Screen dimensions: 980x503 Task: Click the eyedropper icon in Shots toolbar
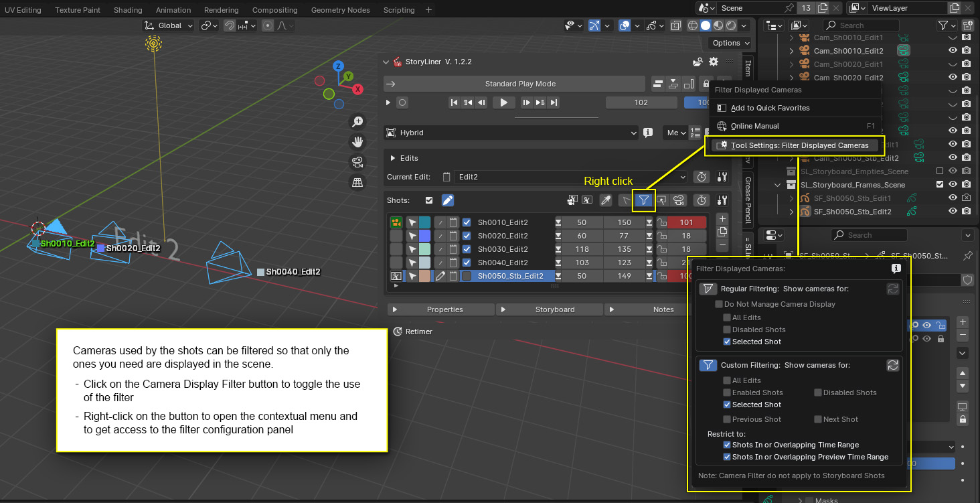pos(605,200)
